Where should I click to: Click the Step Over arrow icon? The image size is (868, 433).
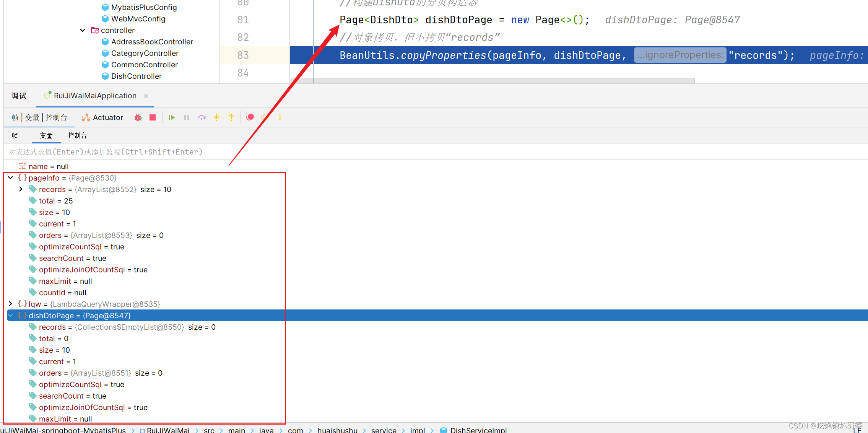(x=202, y=117)
